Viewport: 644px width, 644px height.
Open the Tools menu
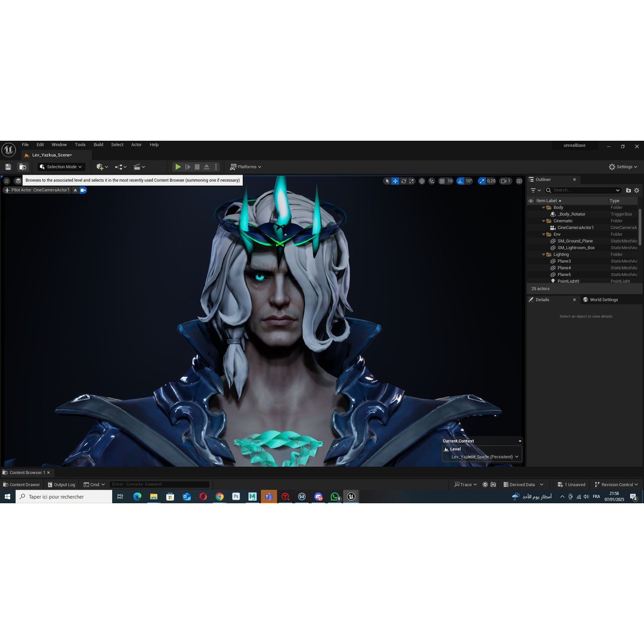(x=80, y=144)
